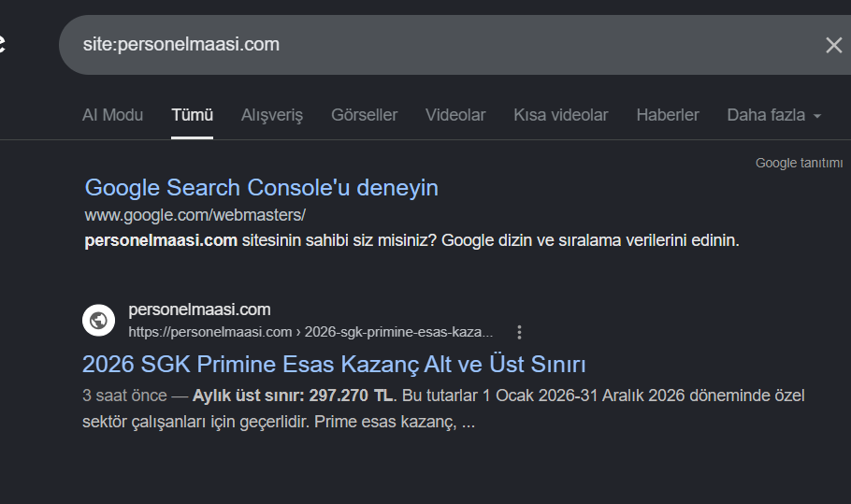The height and width of the screenshot is (504, 851).
Task: Click the personelmaasi.com site name above the result
Action: point(199,310)
